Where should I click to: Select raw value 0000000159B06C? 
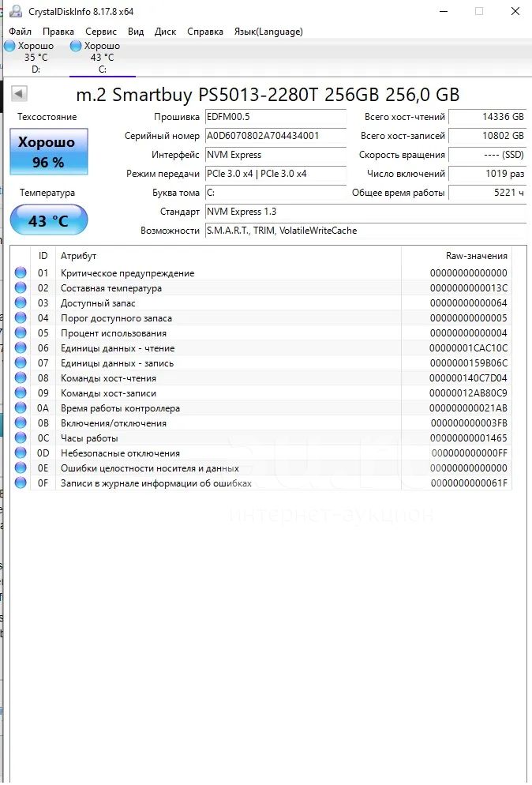click(468, 363)
